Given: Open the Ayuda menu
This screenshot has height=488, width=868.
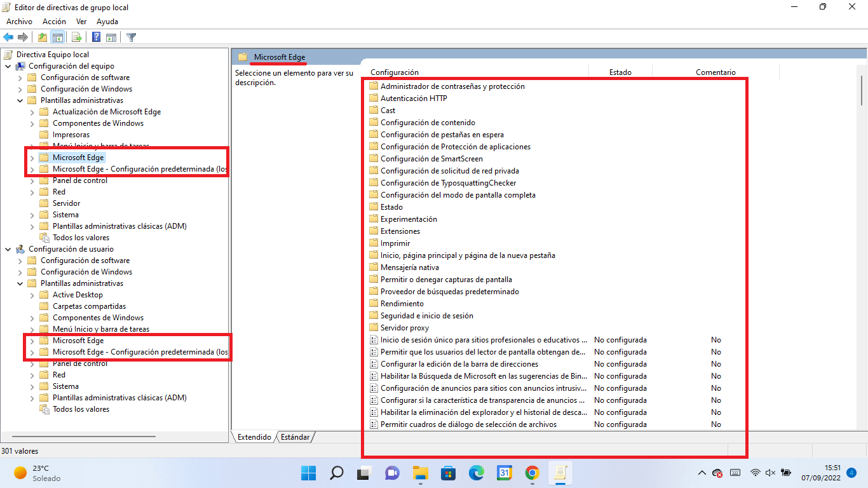Looking at the screenshot, I should [107, 22].
